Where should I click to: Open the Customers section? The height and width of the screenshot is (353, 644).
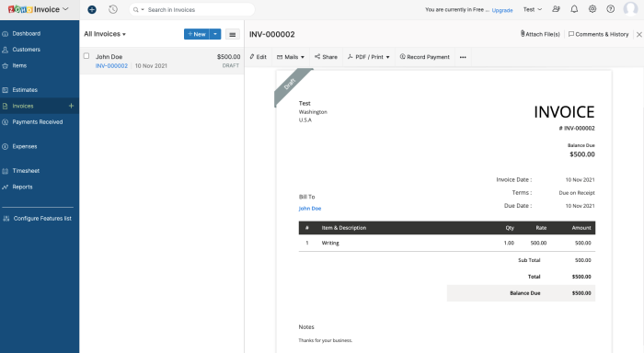27,50
